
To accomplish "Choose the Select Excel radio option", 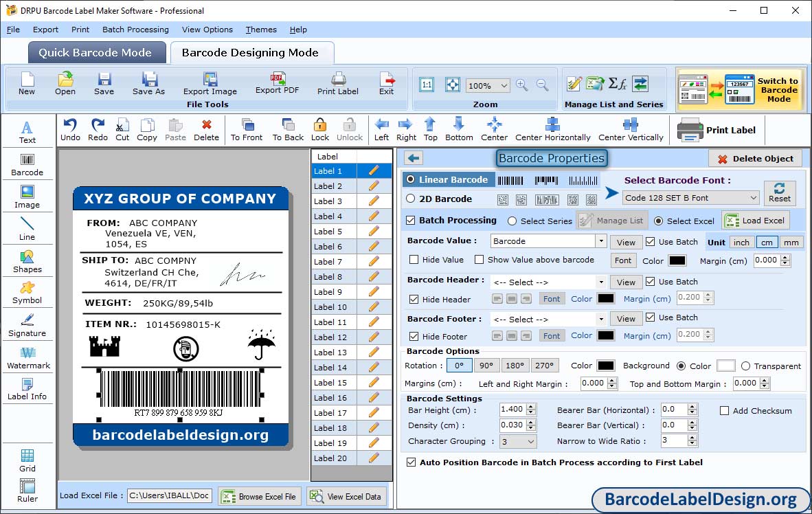I will [658, 221].
